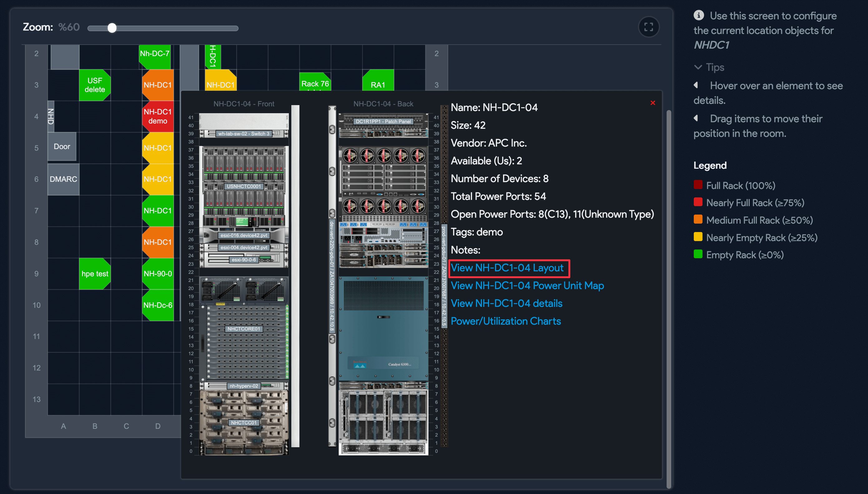Open View NH-DC1-04 Layout
This screenshot has height=494, width=868.
click(x=508, y=268)
